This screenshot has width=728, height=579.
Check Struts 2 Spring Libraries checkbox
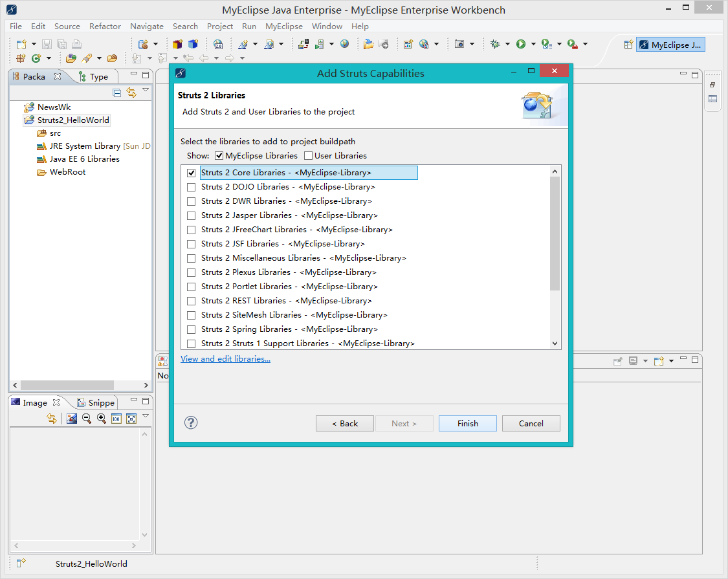(192, 330)
